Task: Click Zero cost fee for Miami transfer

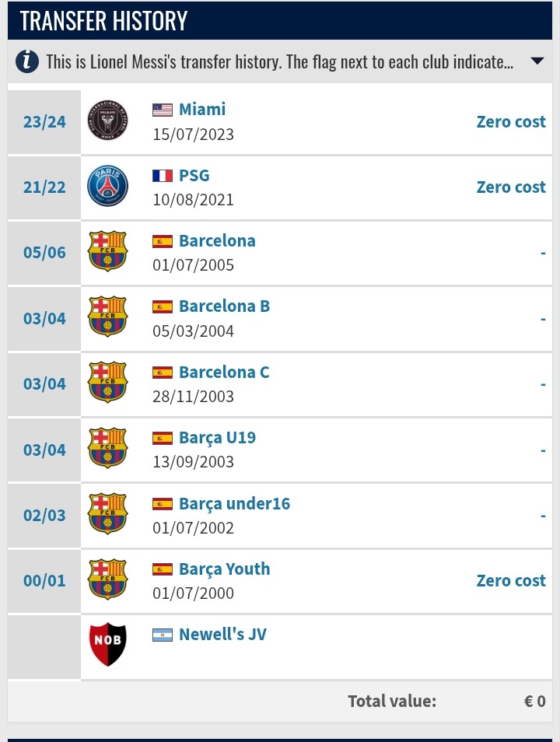Action: [511, 122]
